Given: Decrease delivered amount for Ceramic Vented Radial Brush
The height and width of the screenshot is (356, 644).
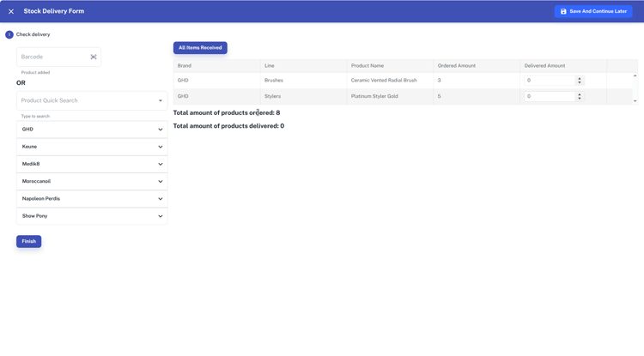Looking at the screenshot, I should [x=580, y=83].
